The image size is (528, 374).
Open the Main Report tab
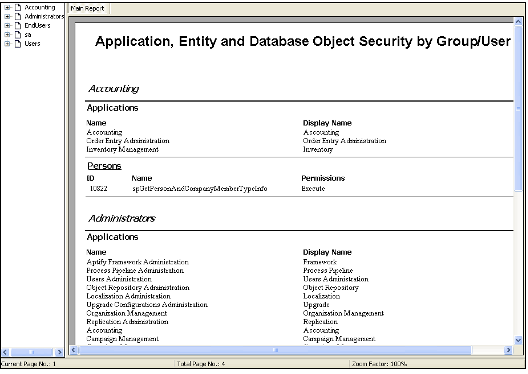(88, 9)
